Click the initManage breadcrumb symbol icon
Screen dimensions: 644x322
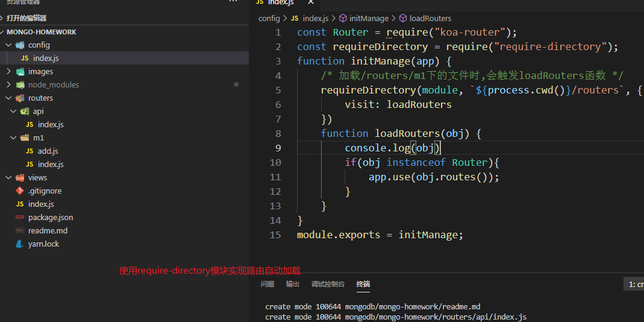(343, 19)
